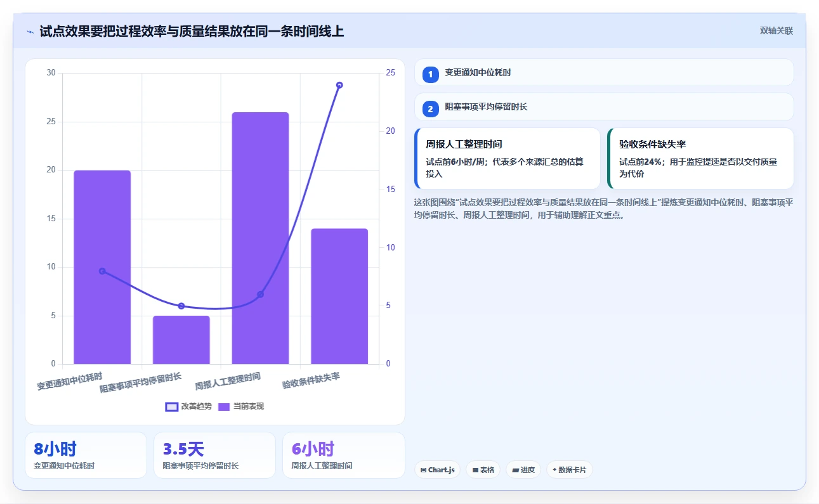
Task: Click the 当前表现 purple legend swatch
Action: [224, 406]
